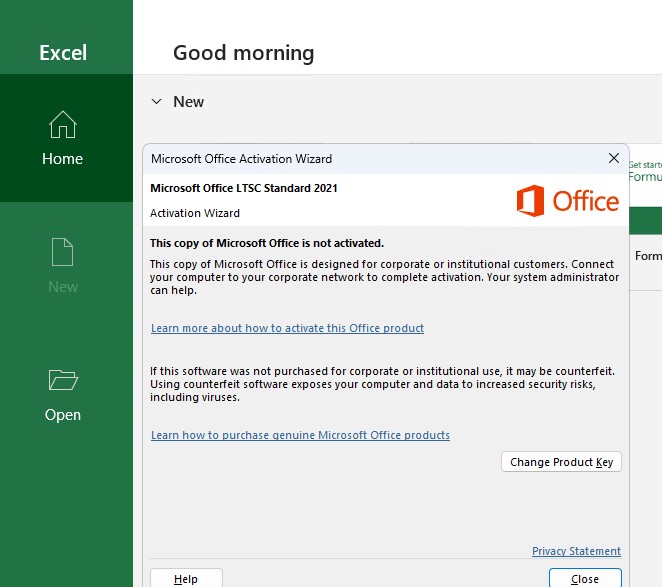662x587 pixels.
Task: Click the Help button in the wizard
Action: click(x=186, y=578)
